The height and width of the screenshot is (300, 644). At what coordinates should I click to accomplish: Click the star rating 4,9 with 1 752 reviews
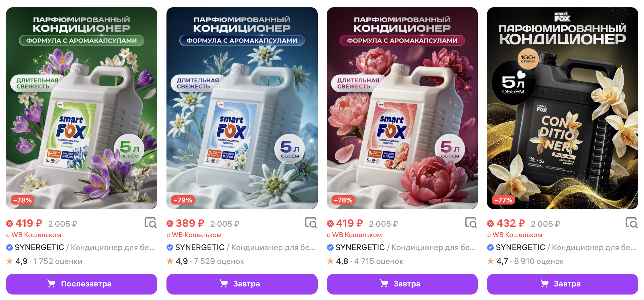44,261
